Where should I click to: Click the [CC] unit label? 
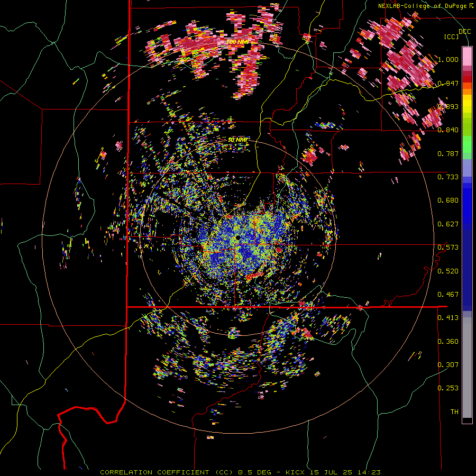[452, 36]
